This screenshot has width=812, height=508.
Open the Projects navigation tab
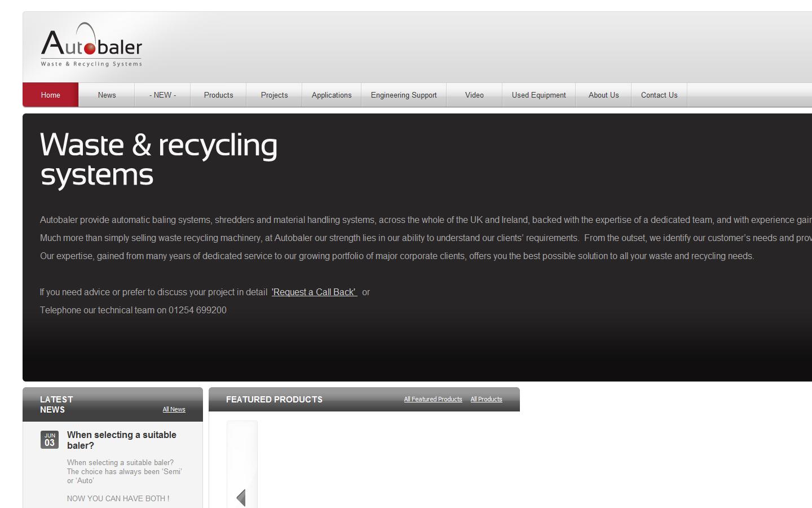[274, 95]
